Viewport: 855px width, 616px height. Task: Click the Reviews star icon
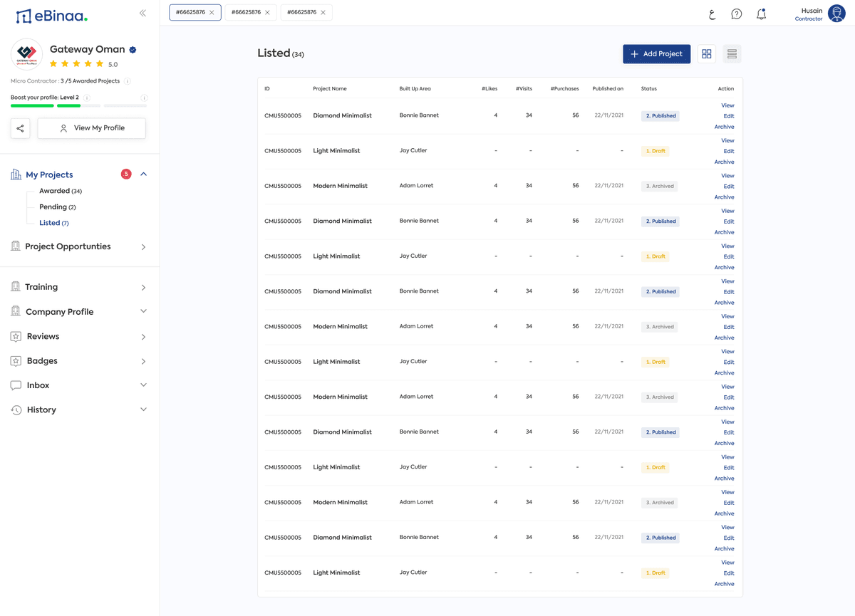16,336
